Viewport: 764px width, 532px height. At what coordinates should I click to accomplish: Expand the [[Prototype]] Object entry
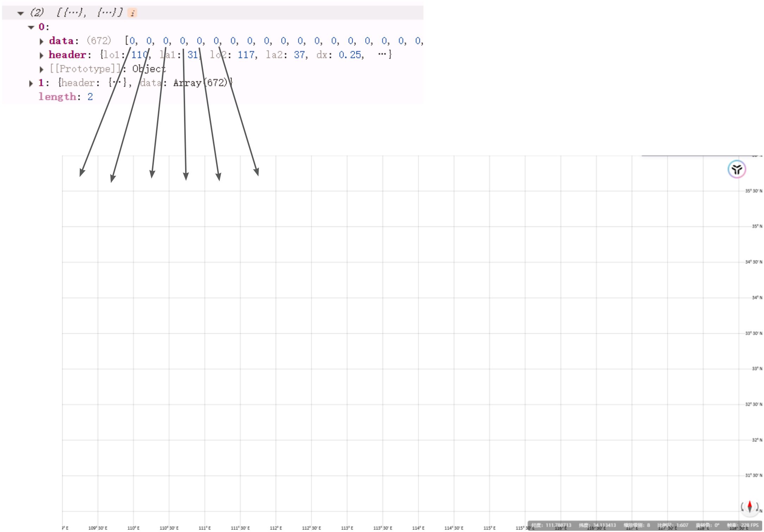coord(42,69)
